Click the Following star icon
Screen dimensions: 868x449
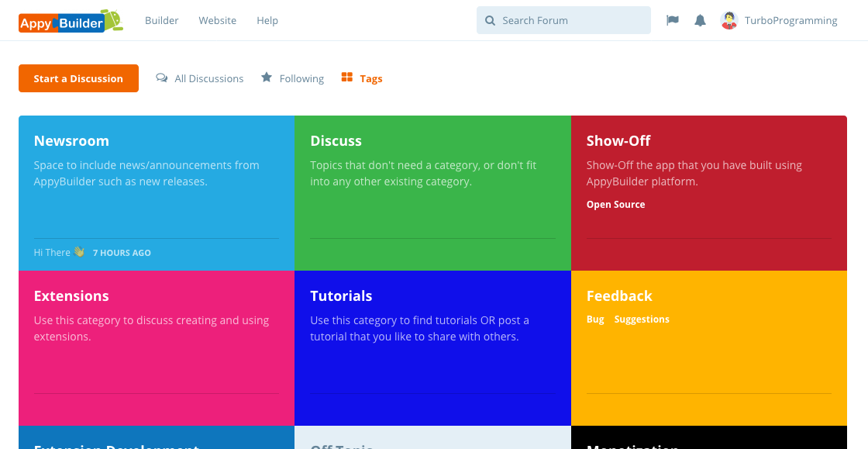coord(267,78)
